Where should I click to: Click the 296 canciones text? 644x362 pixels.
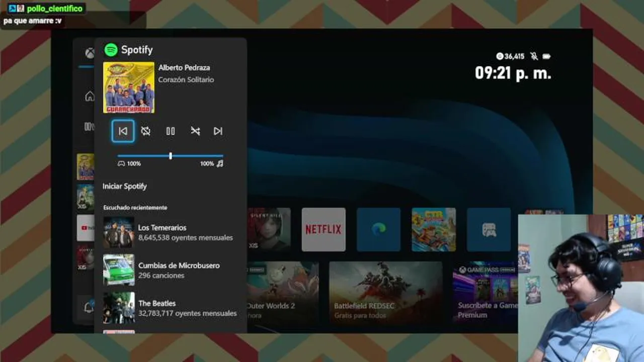[x=162, y=276]
